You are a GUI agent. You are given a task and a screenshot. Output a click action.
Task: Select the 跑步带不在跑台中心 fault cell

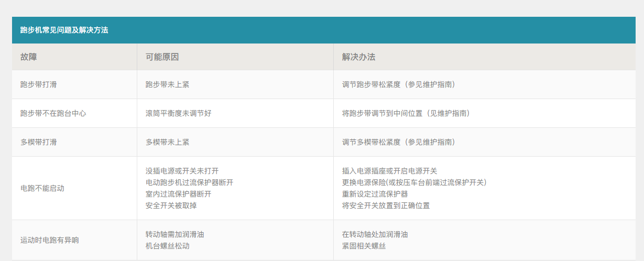coord(53,113)
